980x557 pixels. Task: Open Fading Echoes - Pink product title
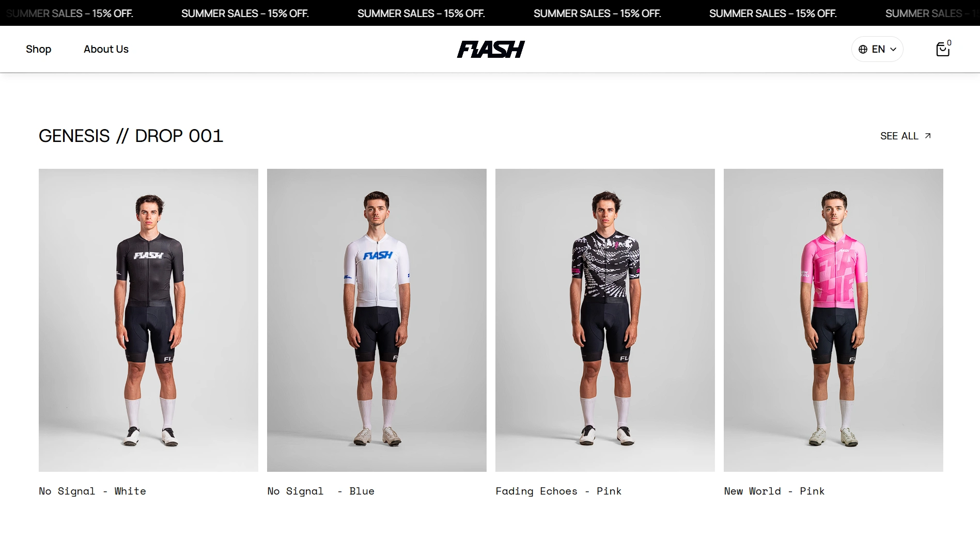[x=558, y=491]
